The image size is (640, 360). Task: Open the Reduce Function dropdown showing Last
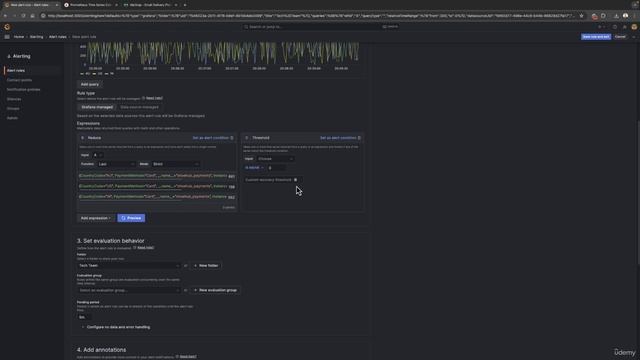(x=116, y=164)
